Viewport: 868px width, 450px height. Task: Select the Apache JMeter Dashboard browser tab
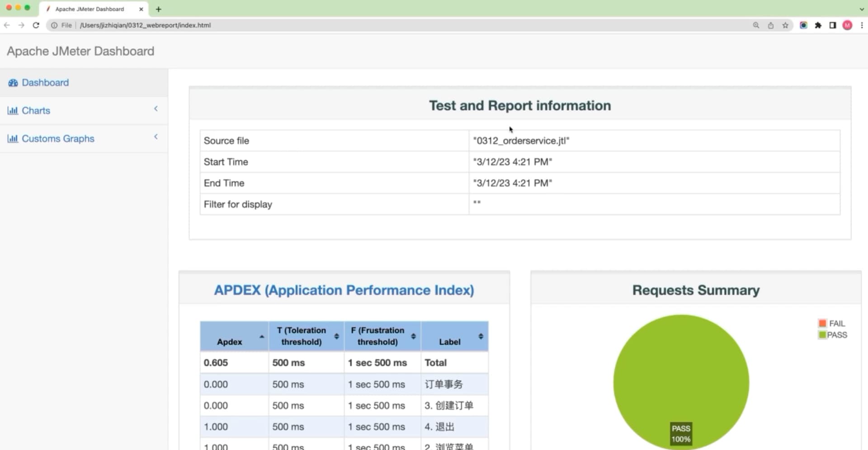point(93,9)
